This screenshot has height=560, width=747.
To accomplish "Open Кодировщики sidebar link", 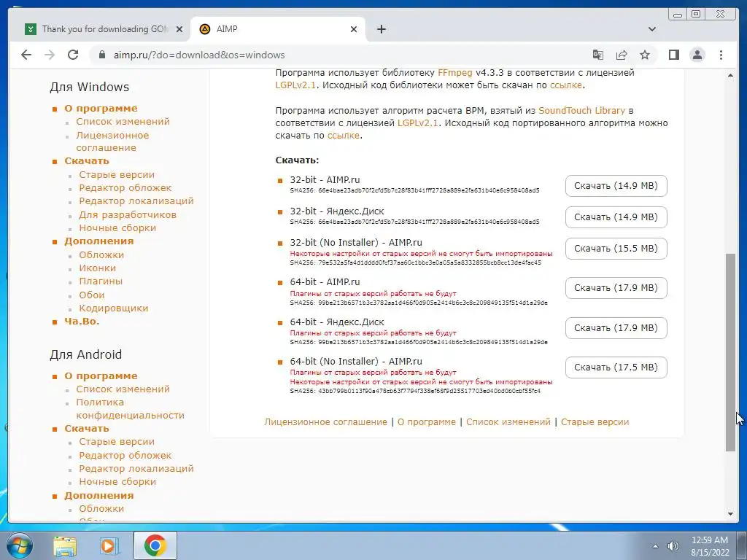I will 113,308.
